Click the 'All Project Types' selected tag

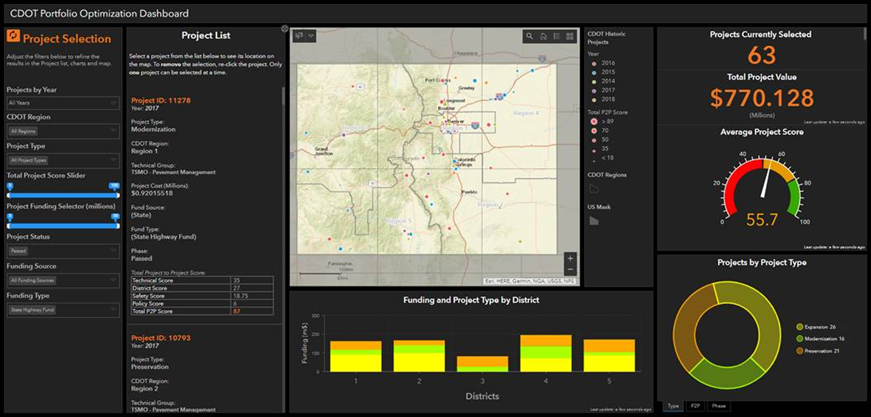point(28,160)
